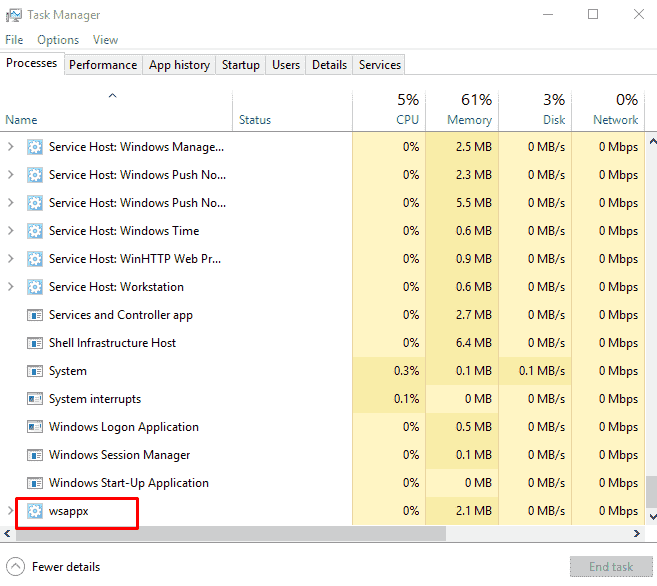
Task: Click the 0.5 MB memory value
Action: click(x=474, y=427)
